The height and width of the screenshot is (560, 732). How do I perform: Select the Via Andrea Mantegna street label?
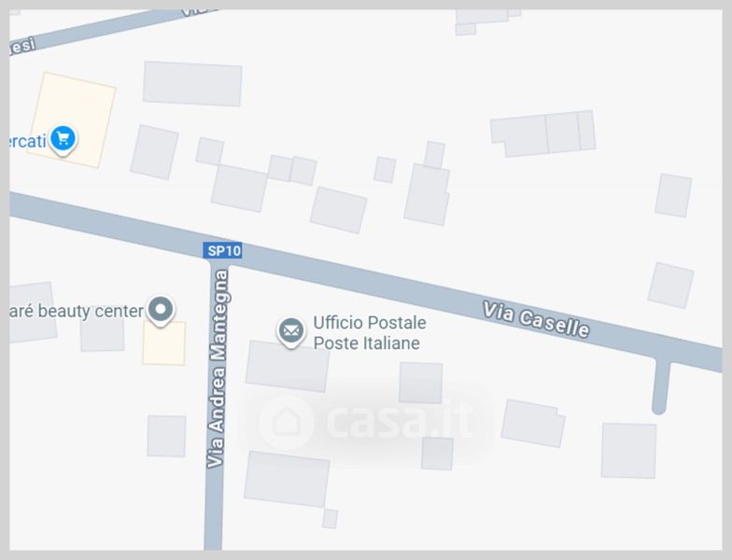pos(217,369)
